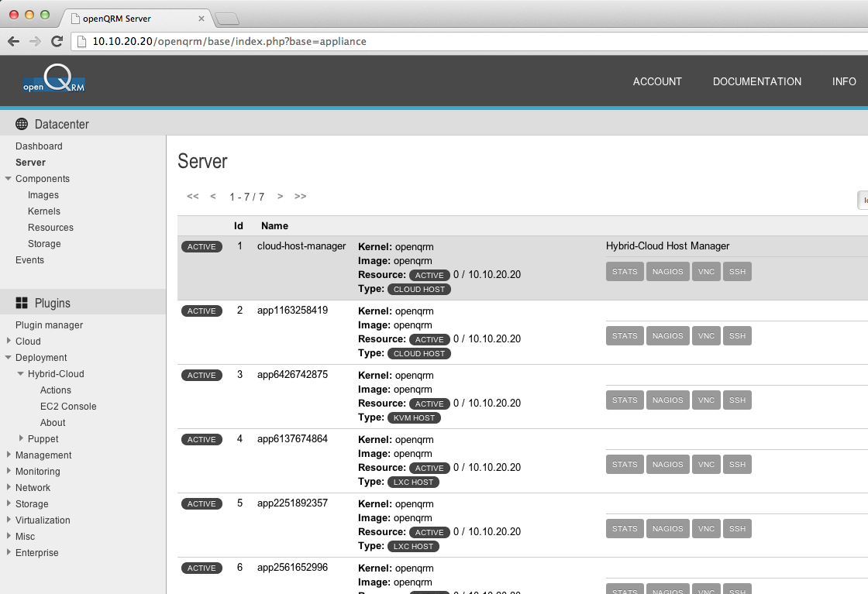Image resolution: width=868 pixels, height=594 pixels.
Task: Open the ACCOUNT menu
Action: click(657, 81)
